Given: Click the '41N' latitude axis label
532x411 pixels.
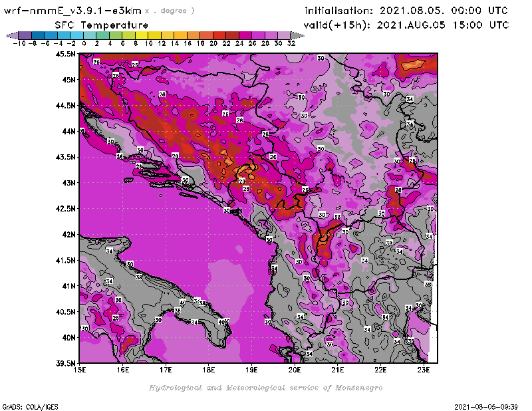Looking at the screenshot, I should (x=68, y=286).
